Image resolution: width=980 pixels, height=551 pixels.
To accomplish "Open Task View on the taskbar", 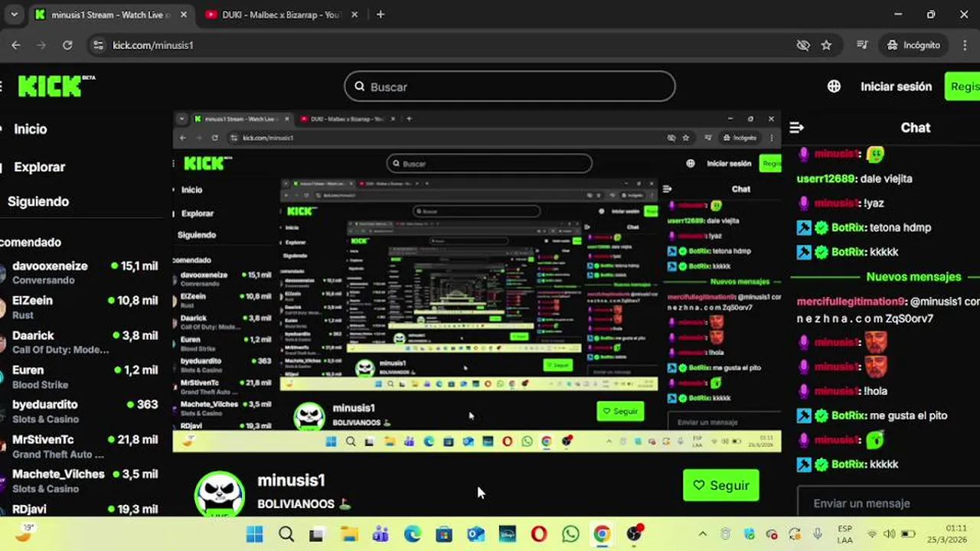I will 317,534.
